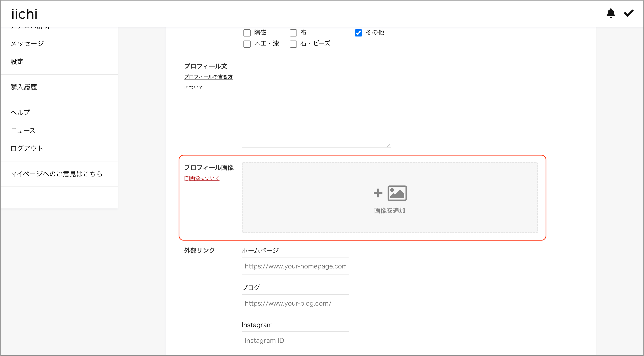Uncheck the その他 checkbox
Image resolution: width=644 pixels, height=356 pixels.
coord(358,33)
